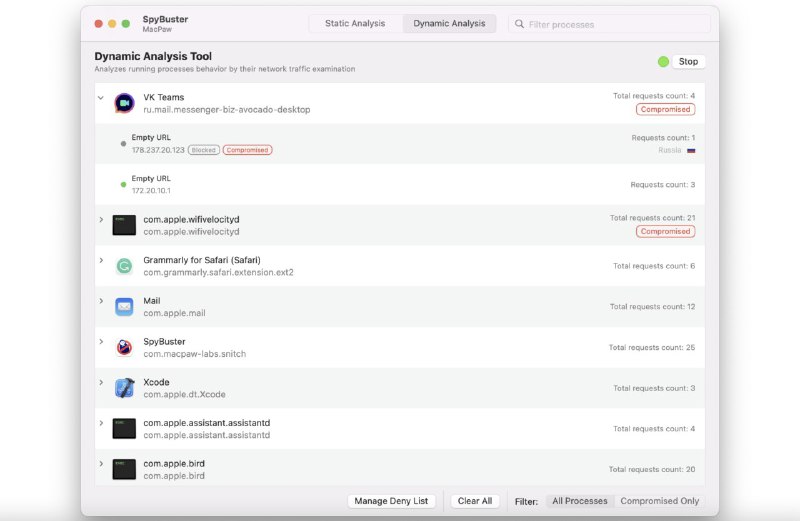
Task: Click the com.apple.wifivelocityd terminal icon
Action: pyautogui.click(x=124, y=225)
